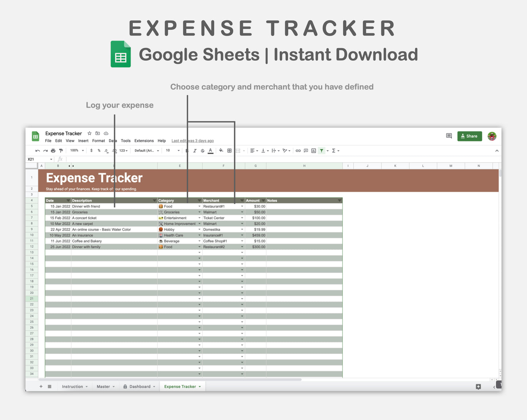The width and height of the screenshot is (527, 420).
Task: Toggle the filter on the spreadsheet
Action: pyautogui.click(x=321, y=150)
